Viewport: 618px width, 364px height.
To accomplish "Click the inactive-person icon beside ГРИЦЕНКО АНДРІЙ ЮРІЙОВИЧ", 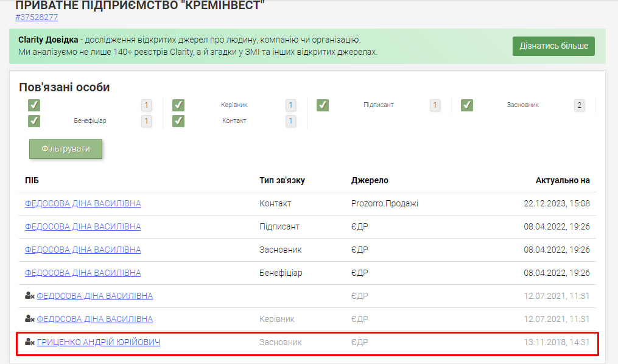I will point(29,342).
